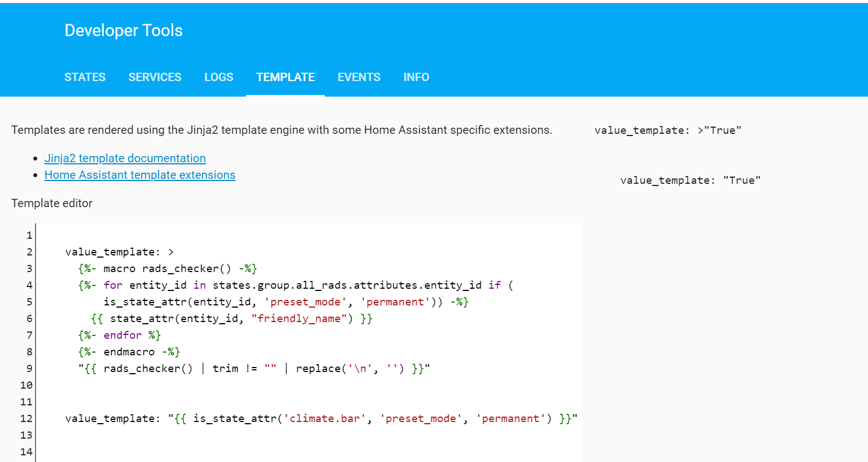Open the LOGS tab
868x462 pixels.
click(219, 77)
